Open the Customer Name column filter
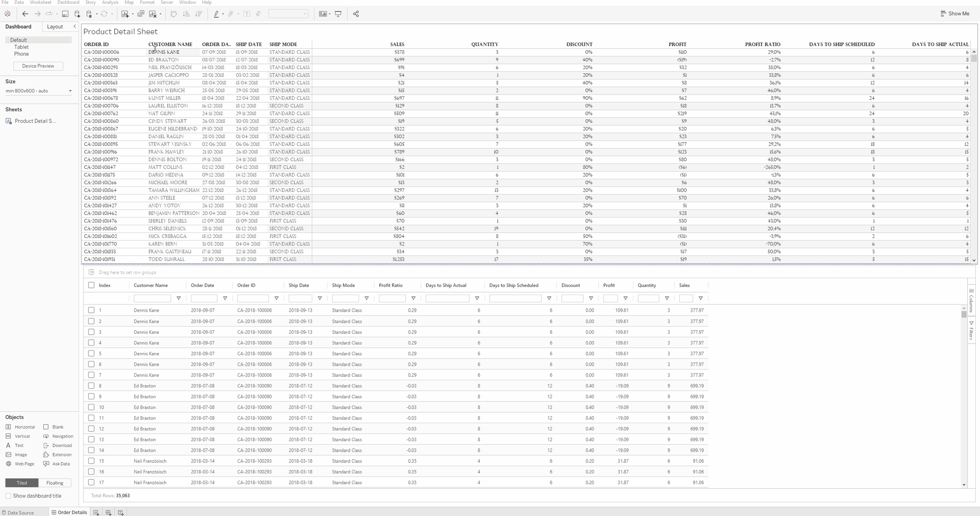The width and height of the screenshot is (980, 516). (x=179, y=298)
